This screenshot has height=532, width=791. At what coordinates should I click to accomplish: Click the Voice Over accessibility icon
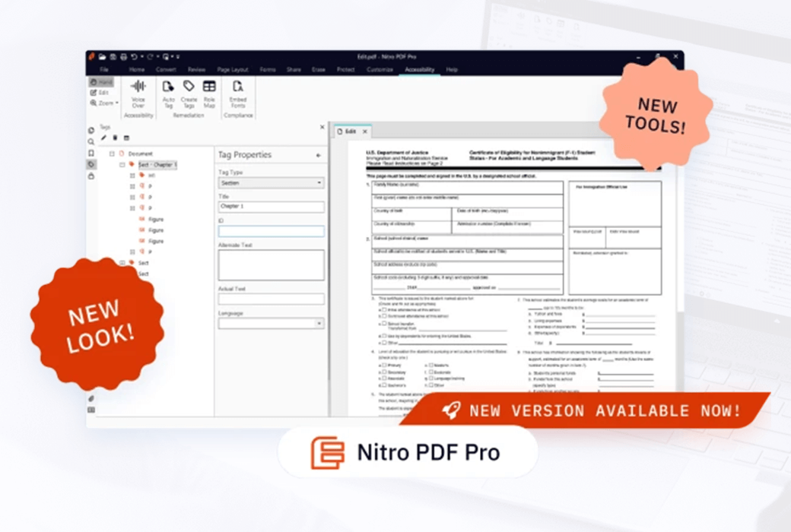pos(138,87)
